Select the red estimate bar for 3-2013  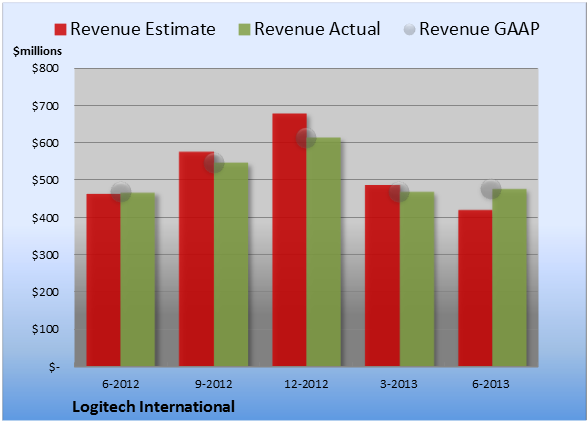382,276
